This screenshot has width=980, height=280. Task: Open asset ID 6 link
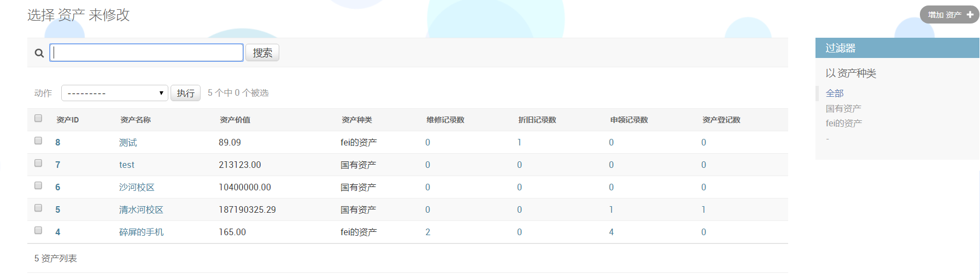(58, 187)
